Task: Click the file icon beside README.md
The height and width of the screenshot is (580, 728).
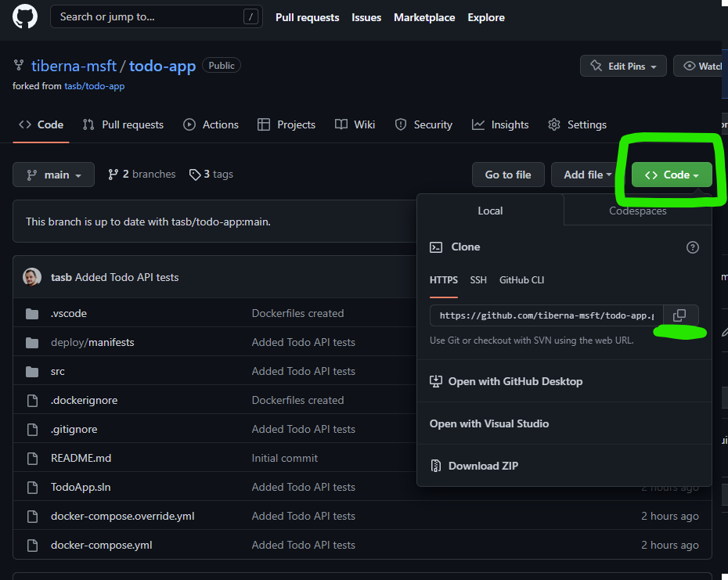Action: point(31,457)
